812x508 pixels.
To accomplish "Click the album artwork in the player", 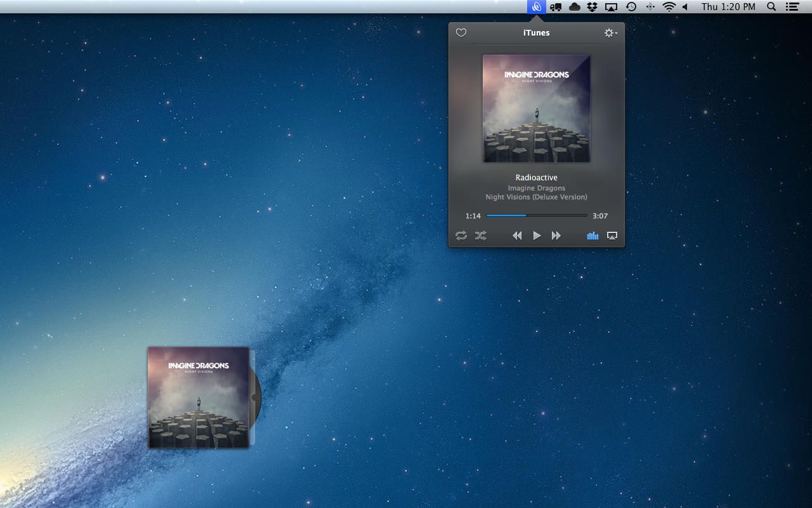I will tap(537, 108).
